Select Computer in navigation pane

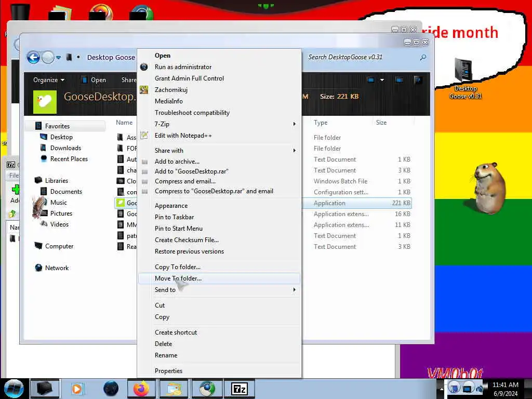point(59,246)
